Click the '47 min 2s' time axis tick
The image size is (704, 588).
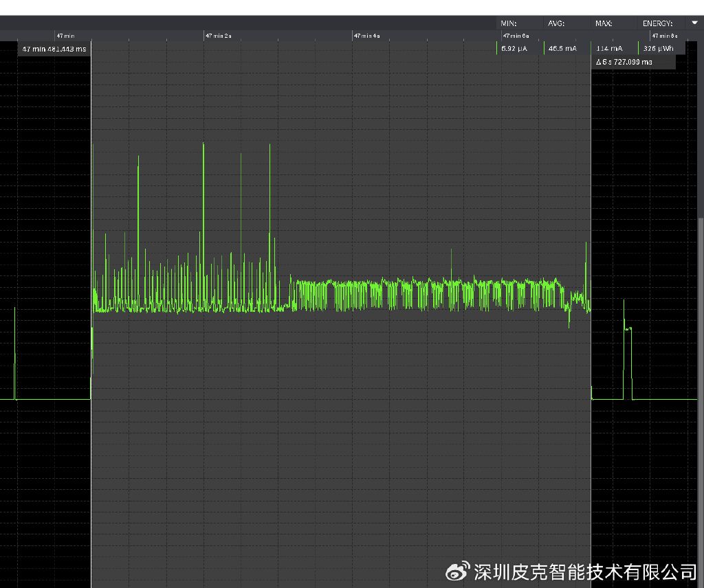(x=218, y=36)
